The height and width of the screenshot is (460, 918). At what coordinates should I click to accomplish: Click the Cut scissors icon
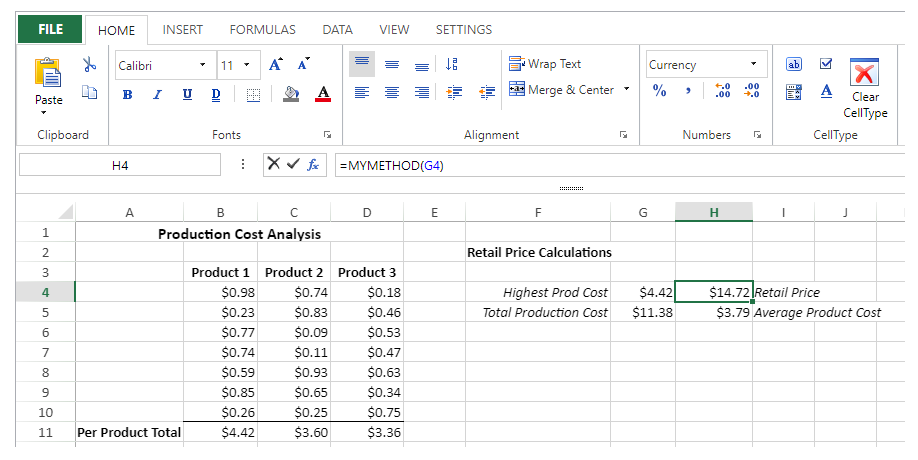89,65
